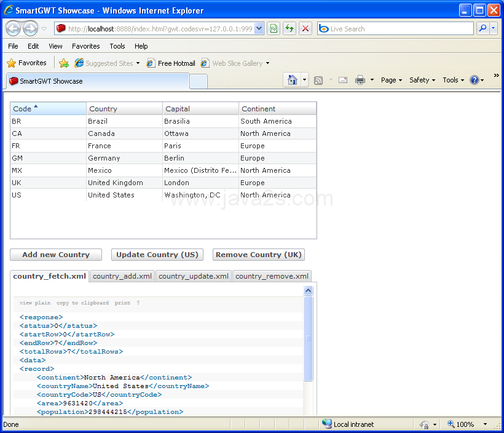Viewport: 504px width, 433px height.
Task: Open the Help menu
Action: (141, 46)
